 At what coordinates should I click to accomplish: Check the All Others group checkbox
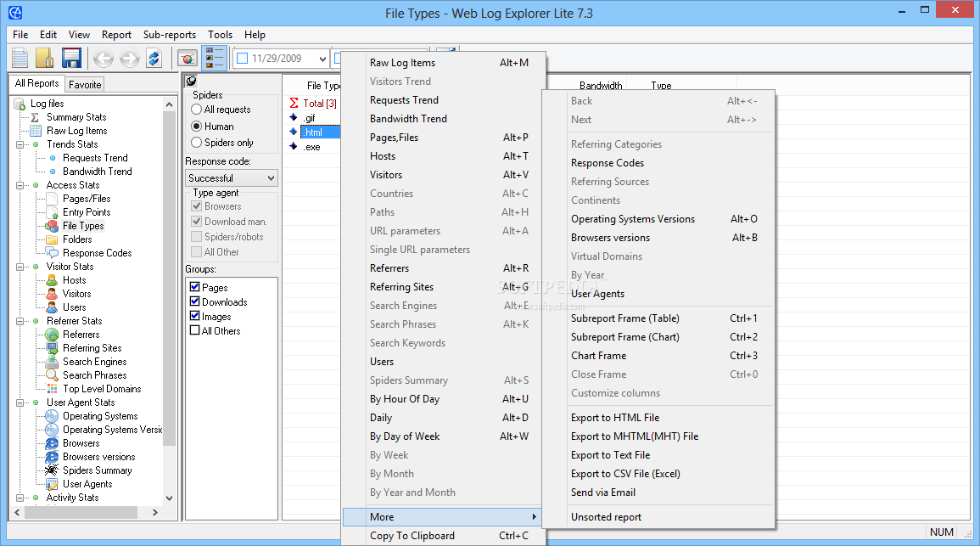tap(195, 330)
